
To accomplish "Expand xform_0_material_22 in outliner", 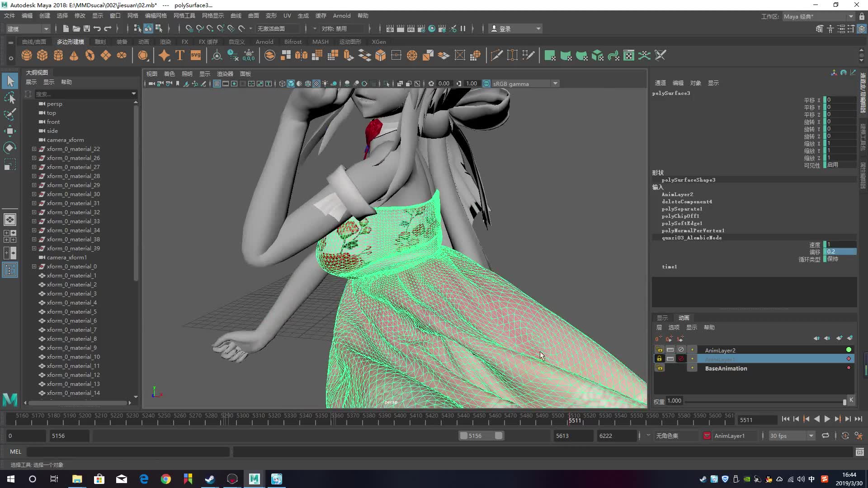I will tap(34, 149).
